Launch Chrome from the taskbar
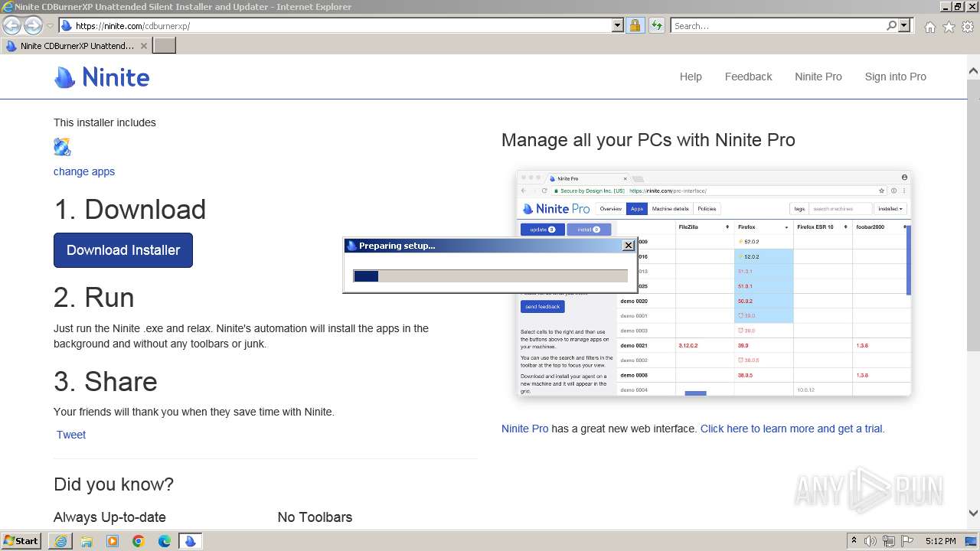Screen dimensions: 980x551 click(x=139, y=541)
